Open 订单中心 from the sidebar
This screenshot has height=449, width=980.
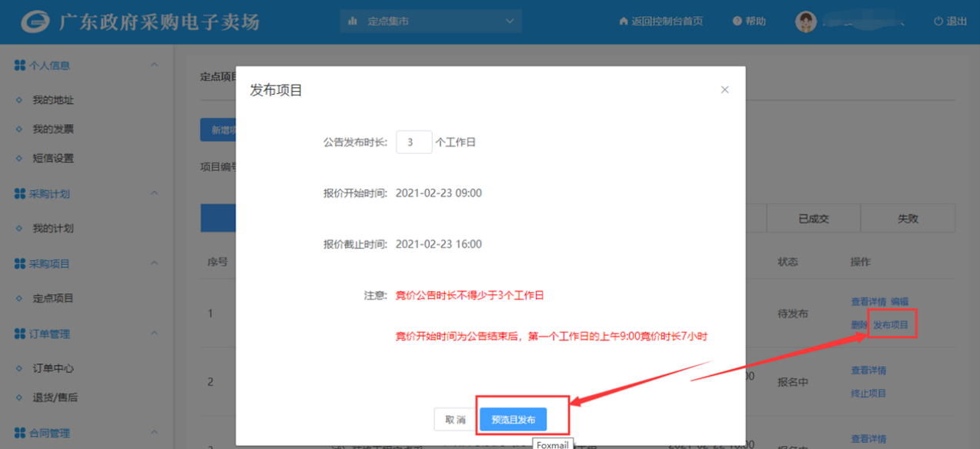click(x=53, y=368)
